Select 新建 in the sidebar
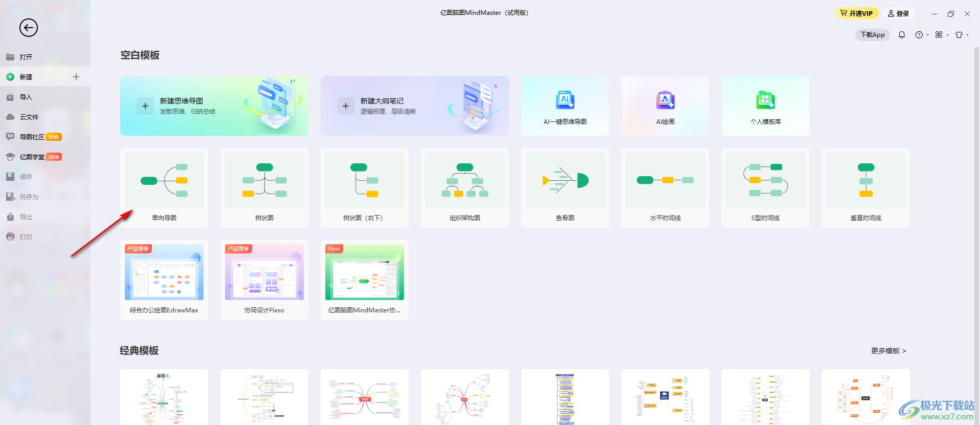The width and height of the screenshot is (980, 425). [45, 77]
